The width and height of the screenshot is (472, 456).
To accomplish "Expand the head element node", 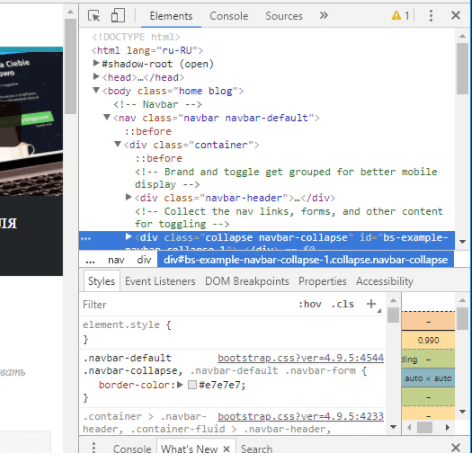I will pyautogui.click(x=96, y=77).
